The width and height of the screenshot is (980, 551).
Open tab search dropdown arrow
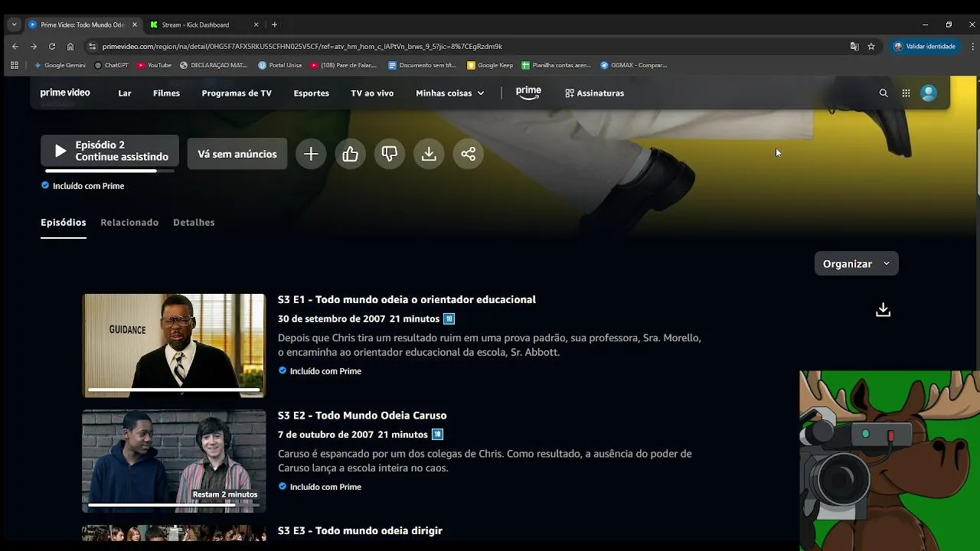tap(14, 24)
